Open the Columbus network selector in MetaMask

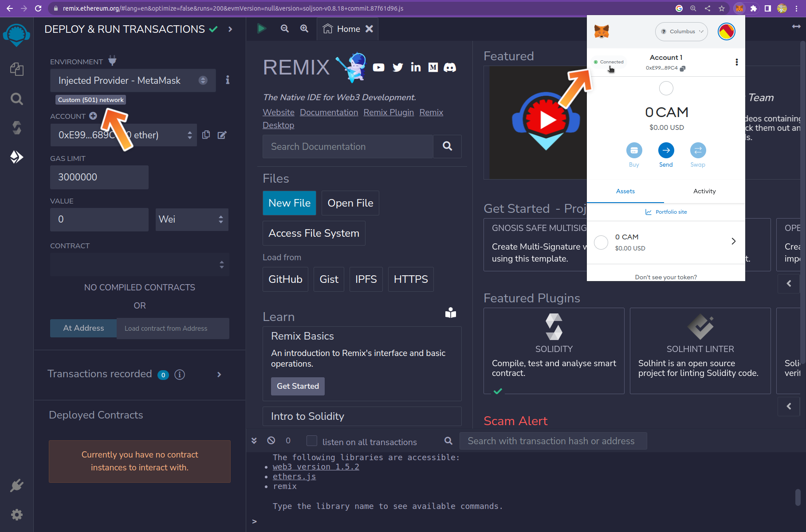[x=681, y=31]
